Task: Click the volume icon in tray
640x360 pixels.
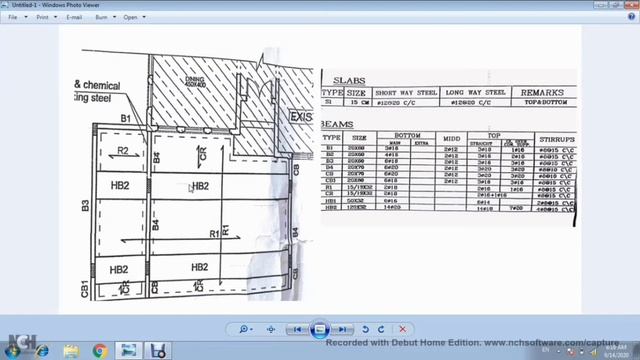Action: (x=594, y=352)
